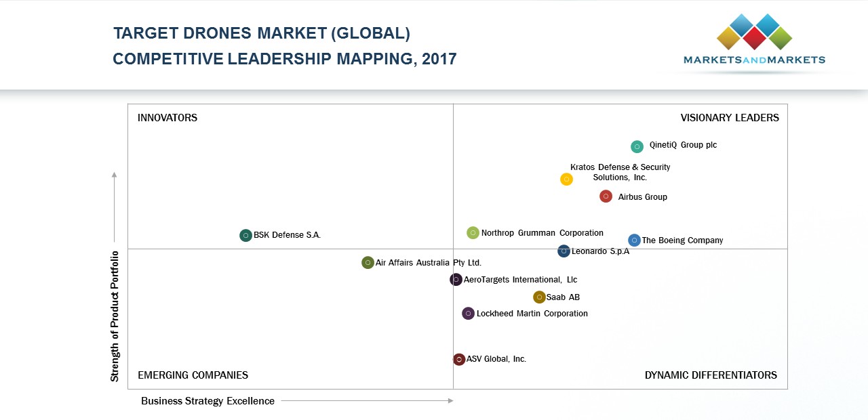Select the Northrop Grumman light green marker
868x420 pixels.
point(473,233)
